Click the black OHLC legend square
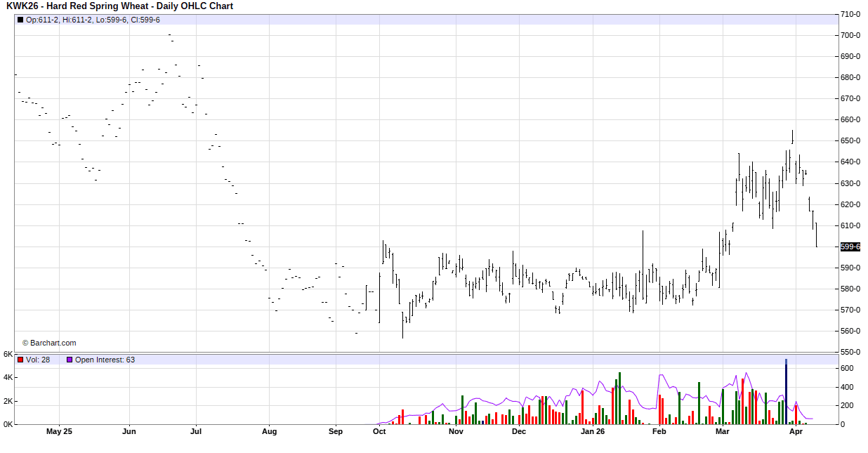 point(20,20)
